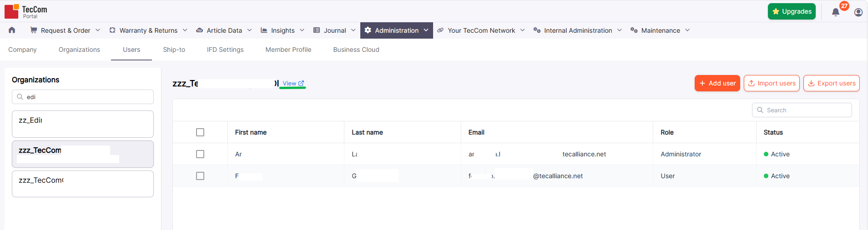The image size is (868, 230).
Task: Click the external link icon beside View
Action: pos(301,83)
